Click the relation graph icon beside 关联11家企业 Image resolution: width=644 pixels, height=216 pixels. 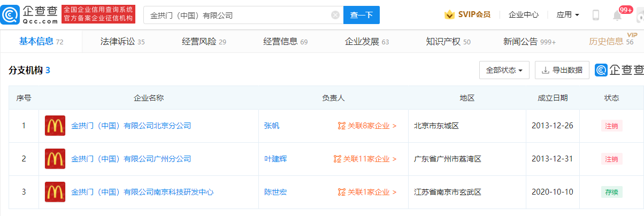(x=337, y=159)
